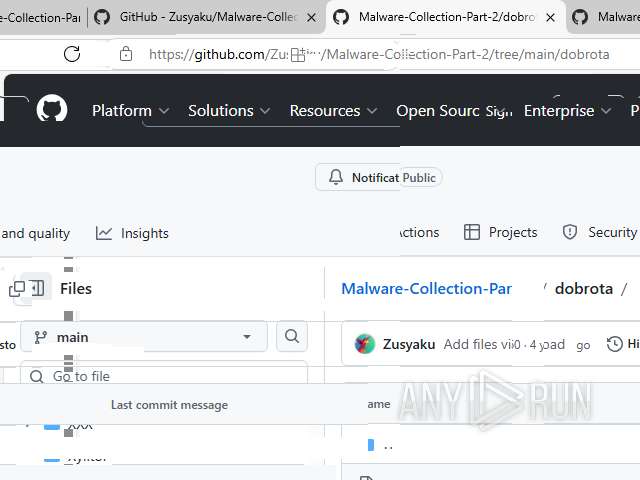Screen dimensions: 640x480
Task: Close the GitHub - Zusyaku/Malware-Collection tab
Action: (311, 18)
